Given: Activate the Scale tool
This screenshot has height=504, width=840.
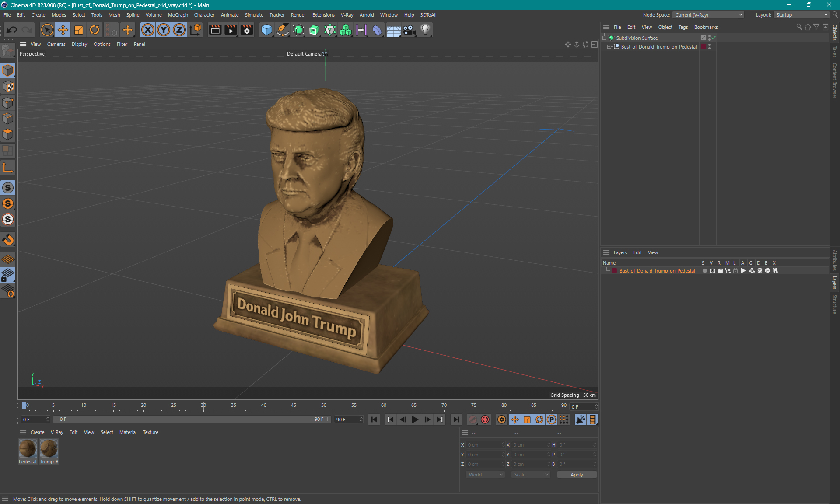Looking at the screenshot, I should point(79,30).
